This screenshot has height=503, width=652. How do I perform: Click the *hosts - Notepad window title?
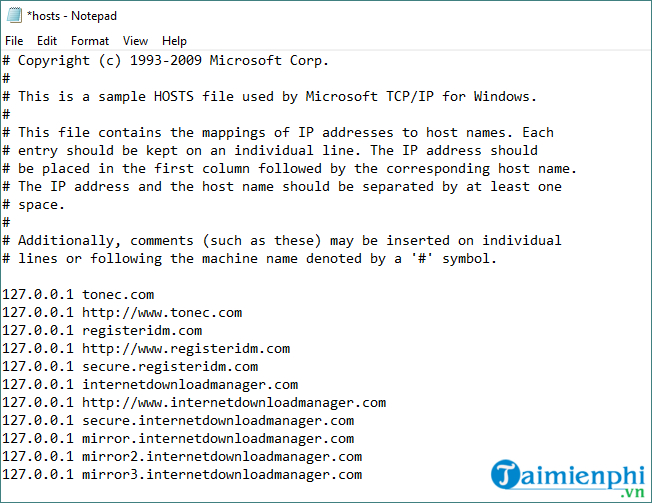tap(72, 16)
